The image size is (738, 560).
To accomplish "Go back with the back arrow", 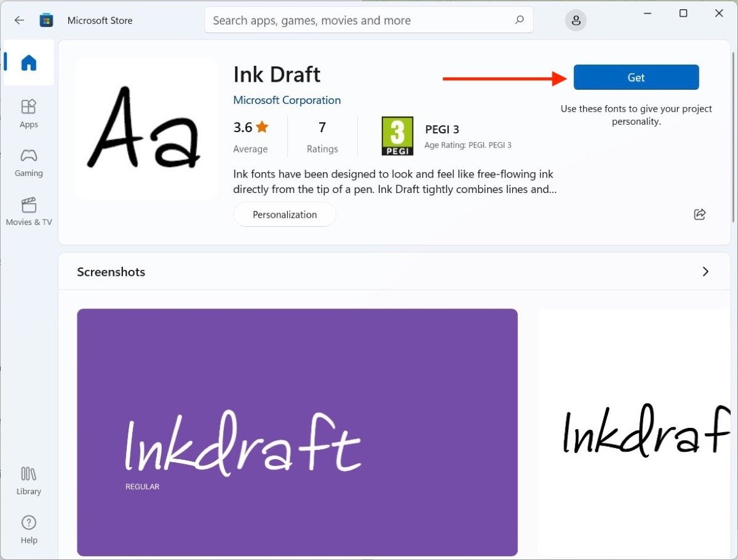I will pyautogui.click(x=19, y=20).
